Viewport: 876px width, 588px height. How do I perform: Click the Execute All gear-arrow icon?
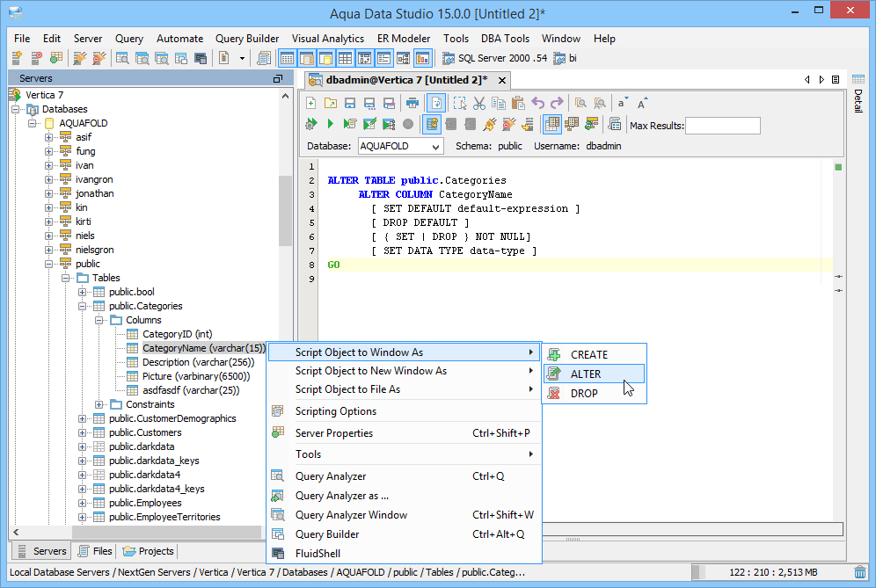(x=311, y=124)
